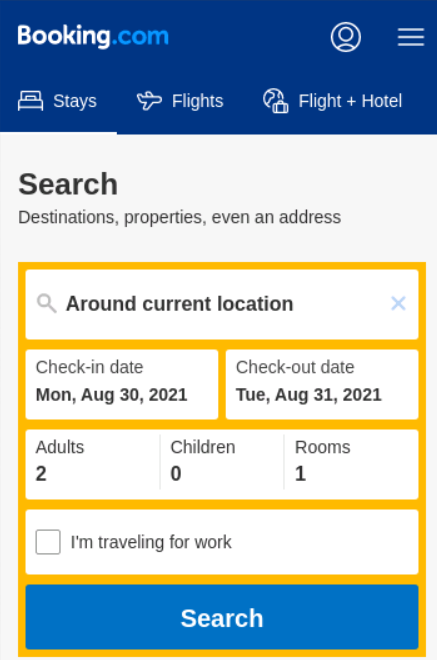Click the bed icon for Stays
The image size is (437, 660).
click(x=30, y=101)
